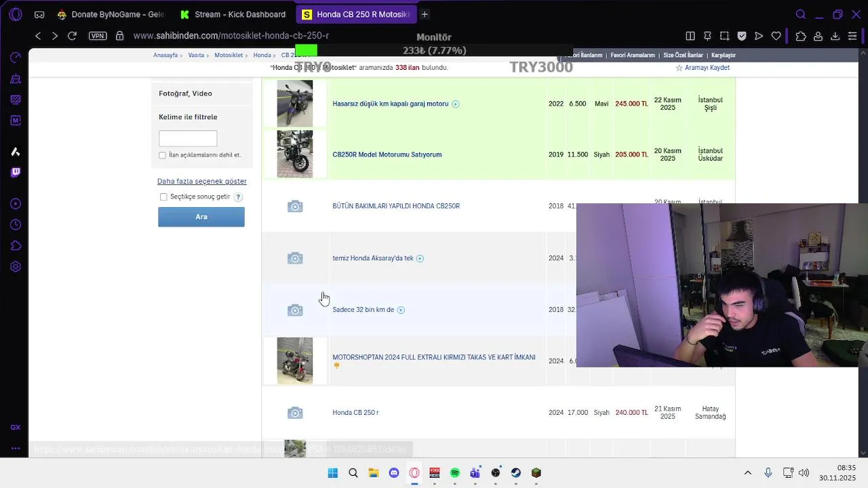Open the profile account icon

point(818,36)
